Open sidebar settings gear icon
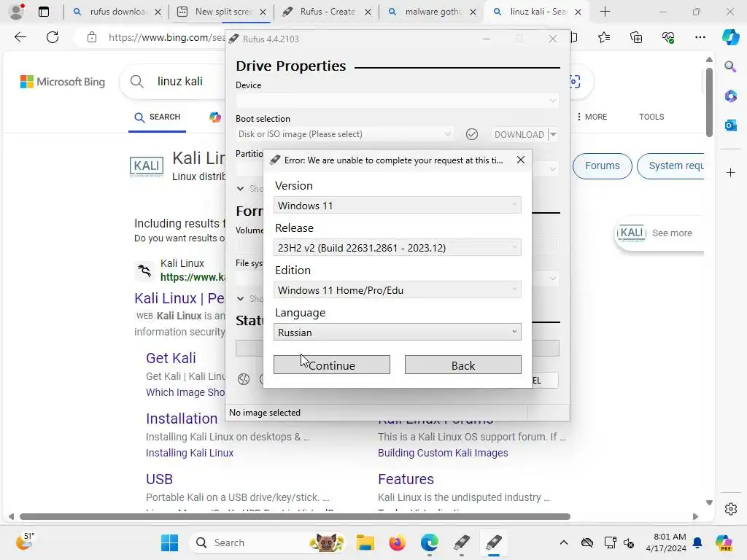The width and height of the screenshot is (747, 560). 730,509
